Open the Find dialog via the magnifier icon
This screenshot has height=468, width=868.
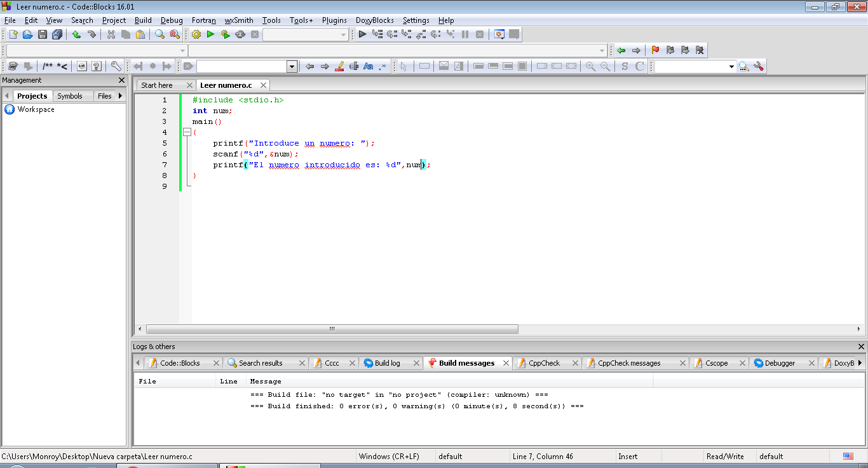click(159, 34)
